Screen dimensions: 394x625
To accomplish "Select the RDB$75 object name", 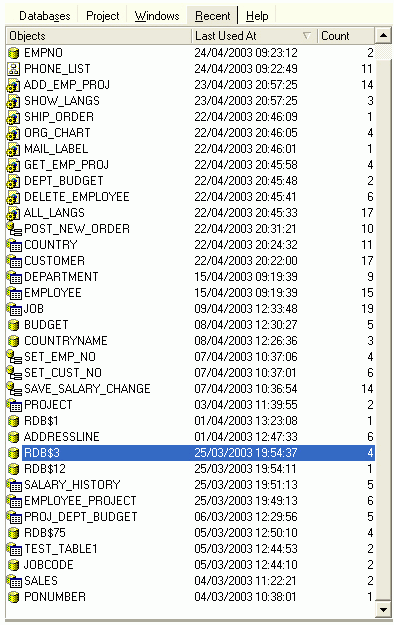I will 45,533.
